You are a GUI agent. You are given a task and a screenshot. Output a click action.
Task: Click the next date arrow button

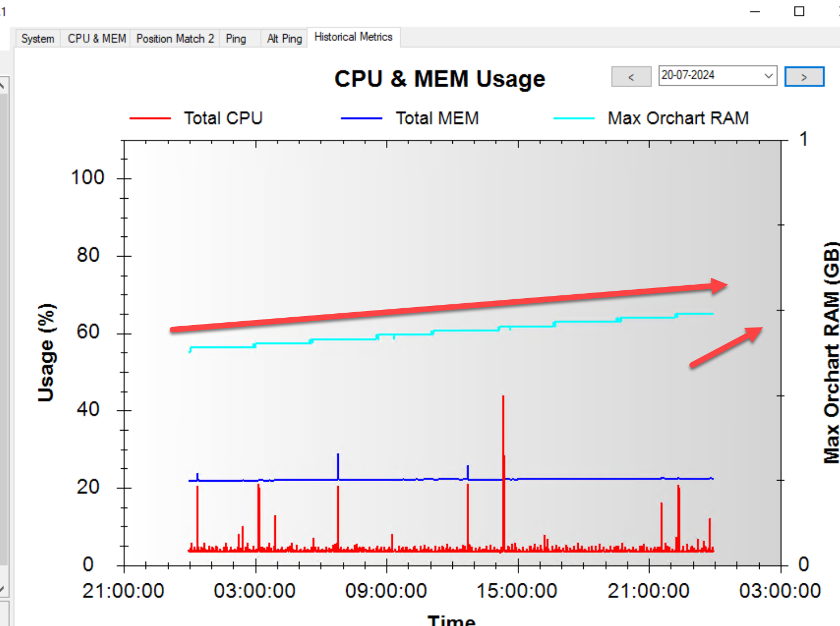(x=804, y=77)
